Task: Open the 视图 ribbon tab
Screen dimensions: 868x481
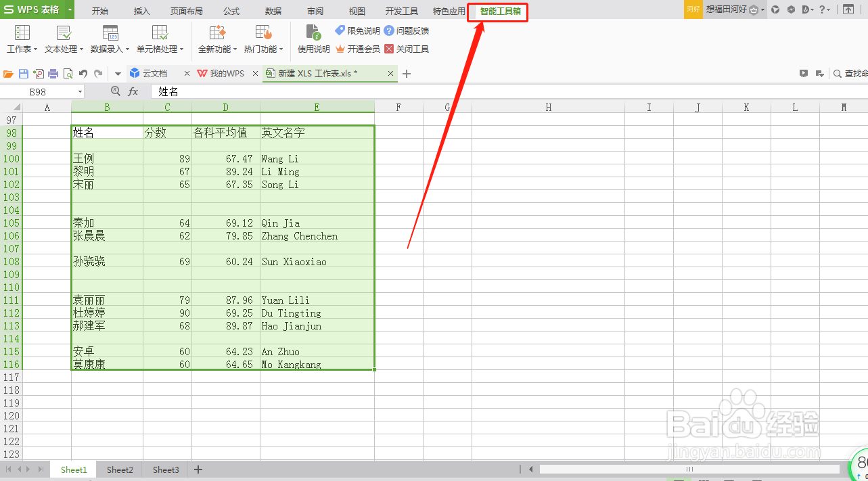Action: coord(357,11)
